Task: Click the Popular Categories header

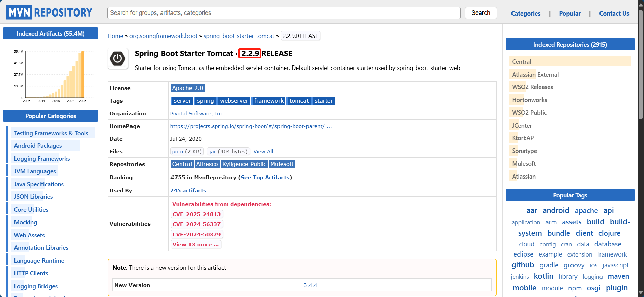Action: click(51, 116)
